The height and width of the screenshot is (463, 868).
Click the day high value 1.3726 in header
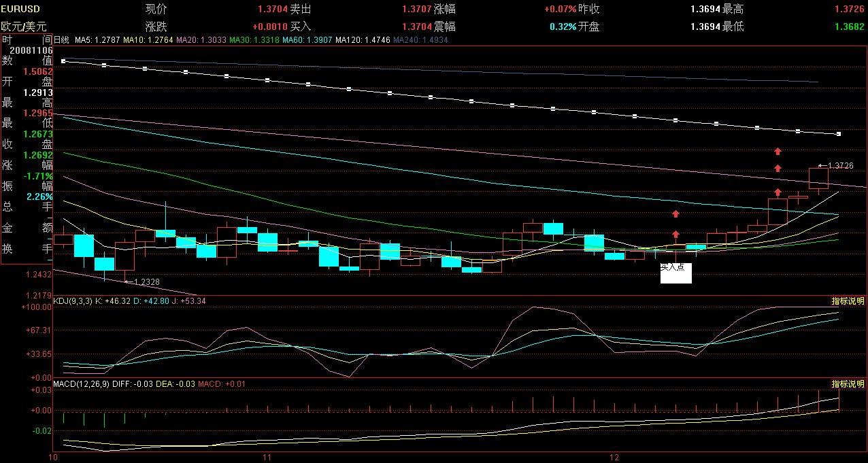849,10
